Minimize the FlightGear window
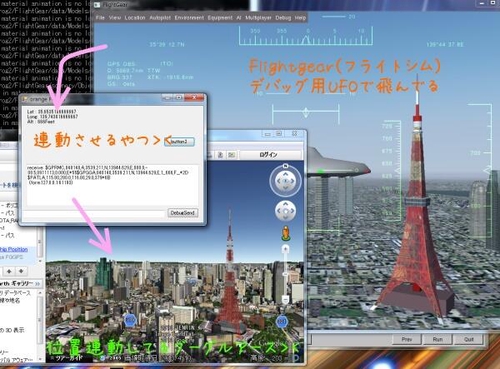The width and height of the screenshot is (500, 369). (482, 3)
